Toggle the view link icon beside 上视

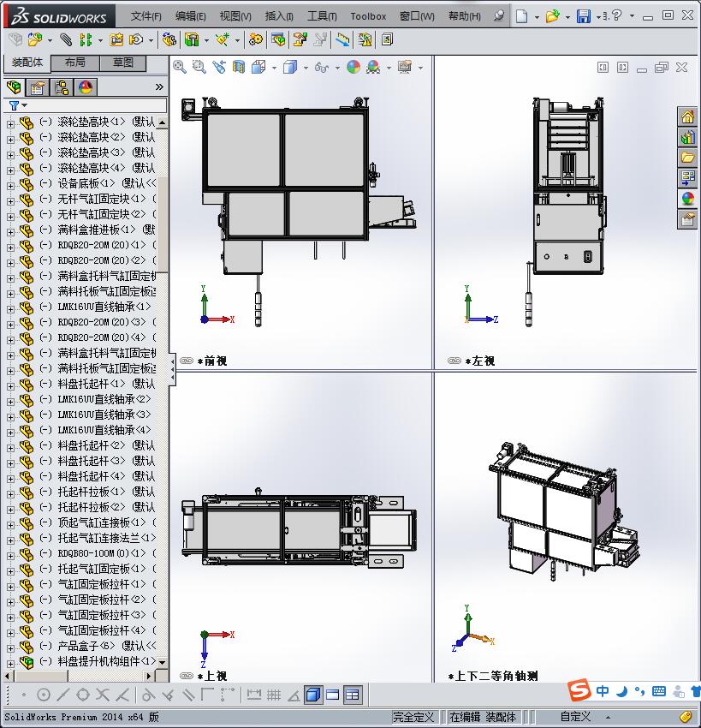click(187, 676)
